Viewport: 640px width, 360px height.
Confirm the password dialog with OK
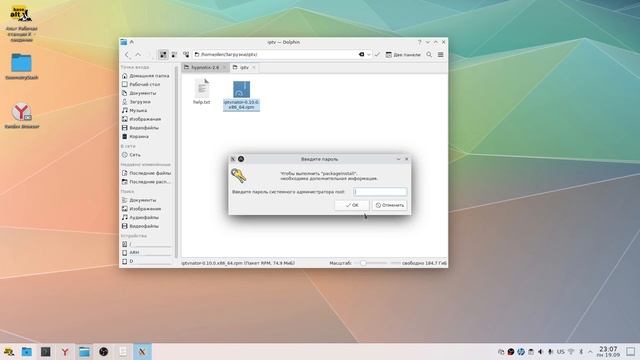click(352, 205)
